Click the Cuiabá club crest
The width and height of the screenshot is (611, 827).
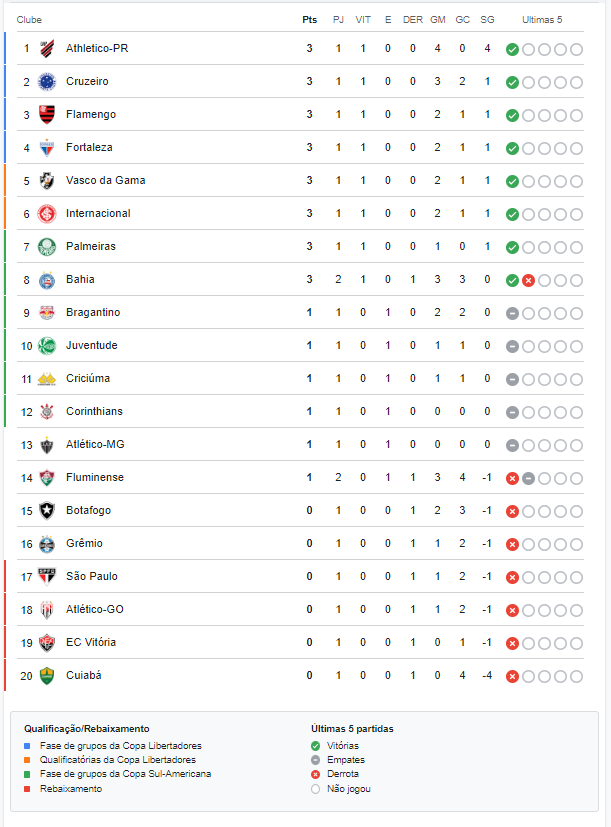[x=47, y=676]
